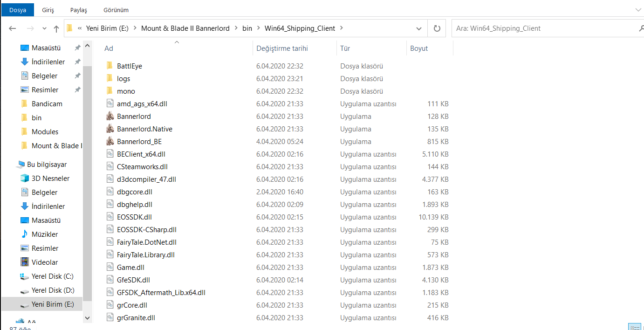644x330 pixels.
Task: Refresh the current folder
Action: pyautogui.click(x=437, y=28)
